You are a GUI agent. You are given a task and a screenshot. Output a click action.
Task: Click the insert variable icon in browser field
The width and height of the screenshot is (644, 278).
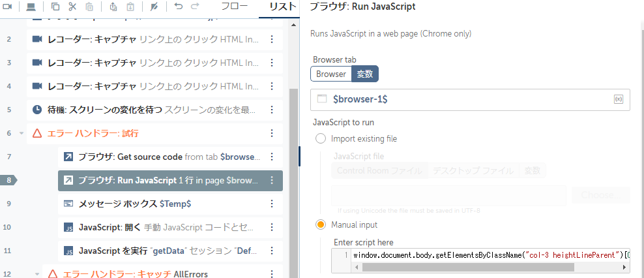point(618,99)
